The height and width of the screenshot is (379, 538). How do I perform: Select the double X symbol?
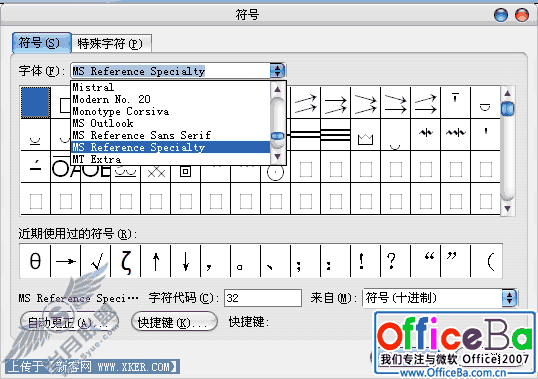(156, 173)
